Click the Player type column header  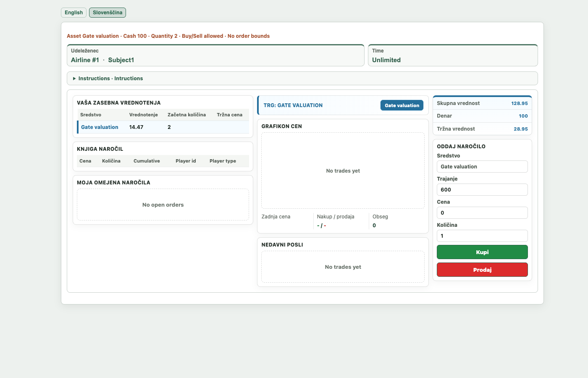pyautogui.click(x=223, y=161)
